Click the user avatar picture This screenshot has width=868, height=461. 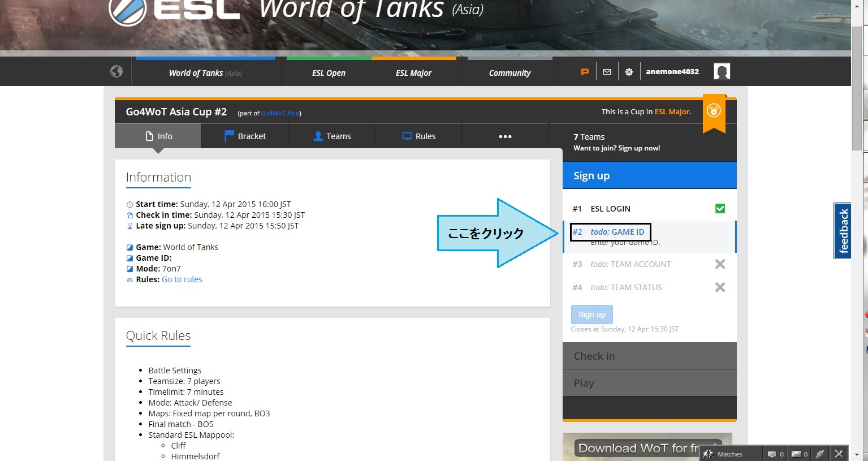point(722,72)
